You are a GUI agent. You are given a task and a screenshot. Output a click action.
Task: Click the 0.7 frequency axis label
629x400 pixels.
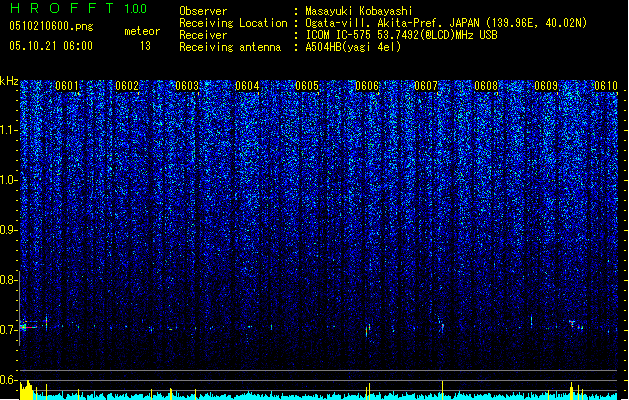(8, 330)
